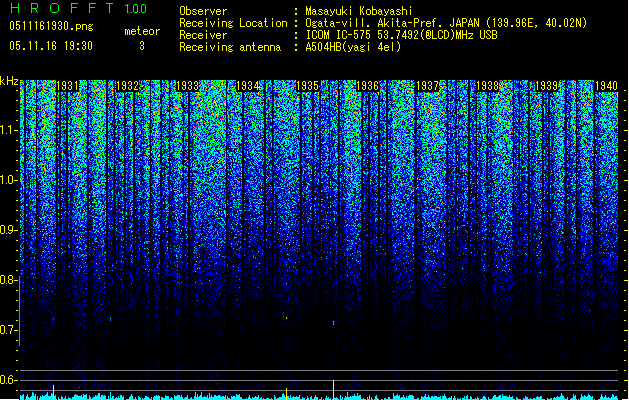Click the 0.9 kHz axis tick label
The height and width of the screenshot is (400, 629).
click(x=7, y=230)
